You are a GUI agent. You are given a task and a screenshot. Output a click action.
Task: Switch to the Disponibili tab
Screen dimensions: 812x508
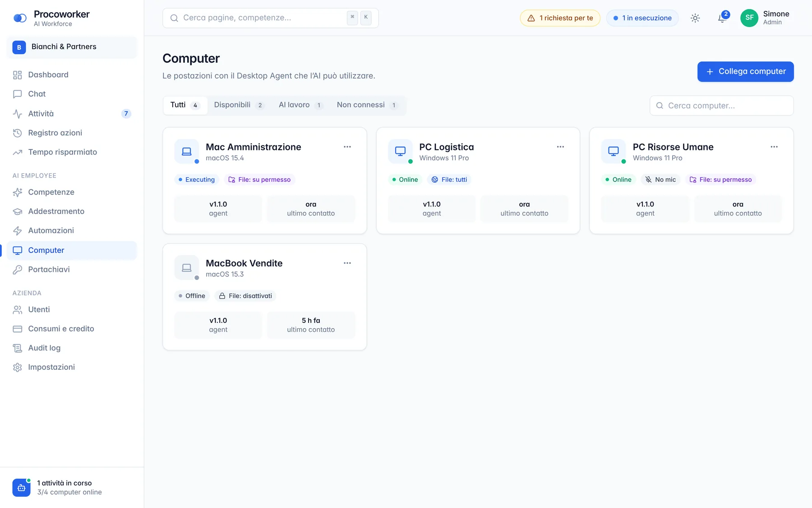239,105
